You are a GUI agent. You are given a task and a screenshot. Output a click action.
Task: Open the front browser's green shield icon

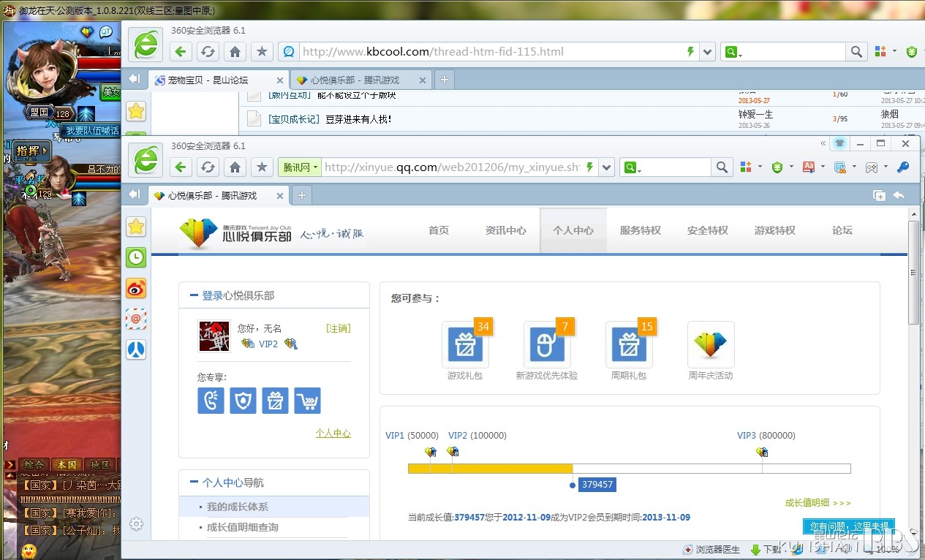(x=777, y=167)
